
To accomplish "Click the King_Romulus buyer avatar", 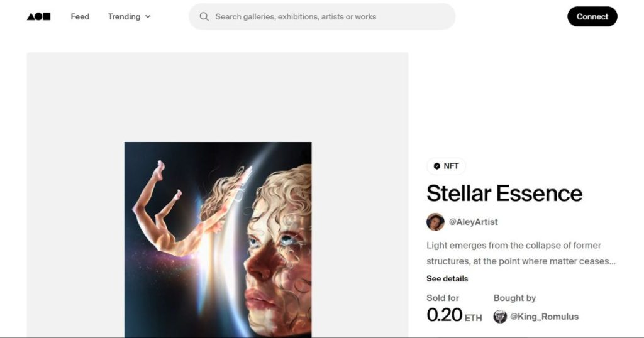I will 500,317.
